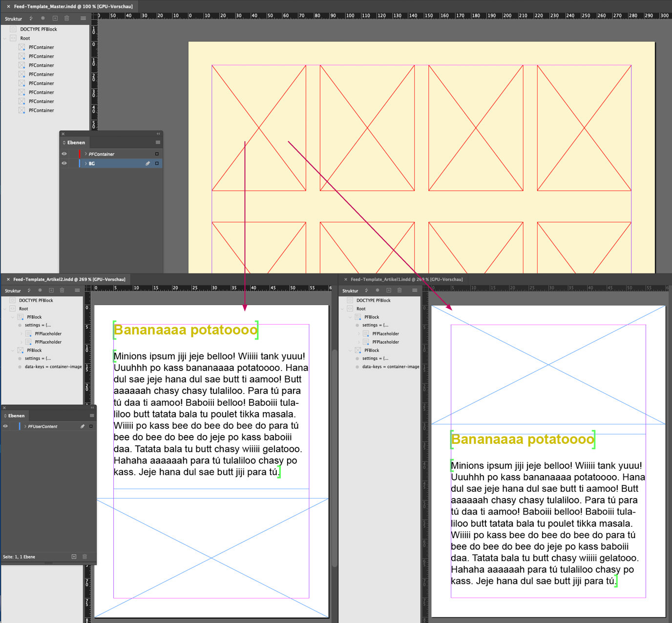
Task: Expand first PFPlaceholder in Artikel2 structure
Action: click(21, 334)
